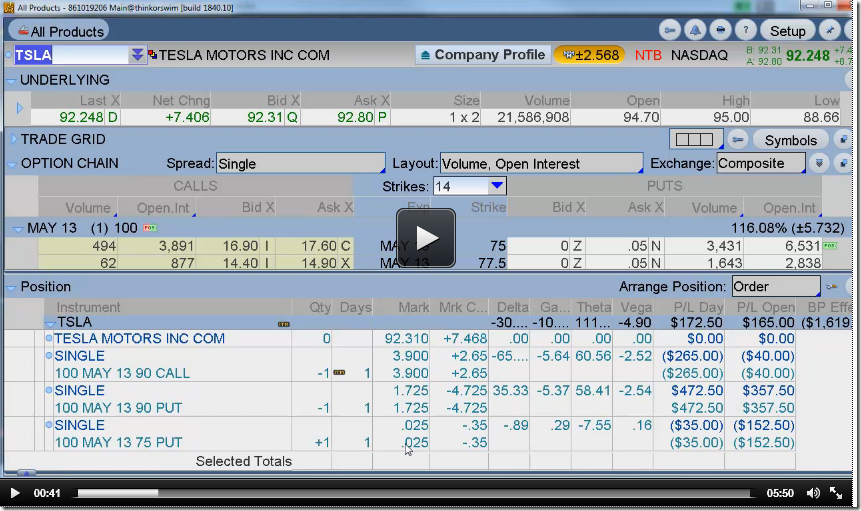Image resolution: width=861 pixels, height=511 pixels.
Task: Open the Spread dropdown showing Single
Action: [x=300, y=164]
